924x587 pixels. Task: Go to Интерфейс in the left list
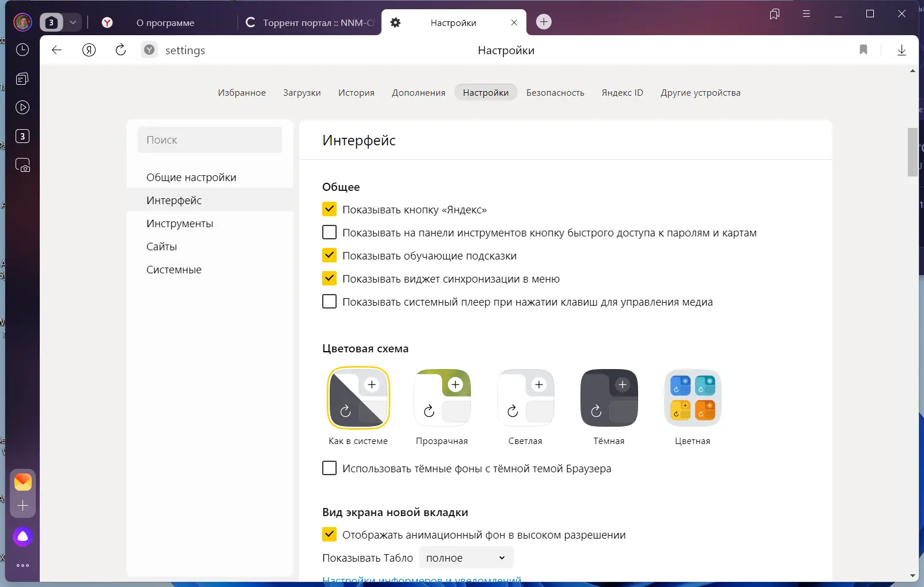point(210,200)
